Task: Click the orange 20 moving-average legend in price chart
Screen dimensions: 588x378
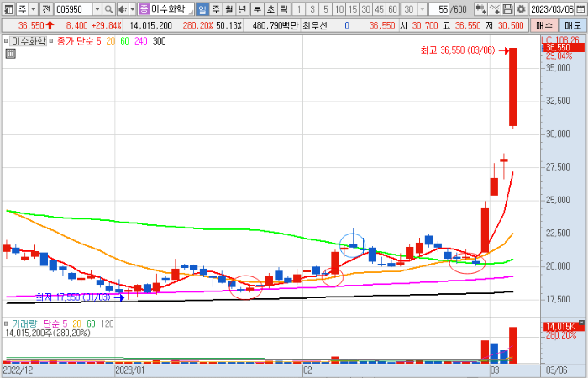Action: [x=111, y=41]
